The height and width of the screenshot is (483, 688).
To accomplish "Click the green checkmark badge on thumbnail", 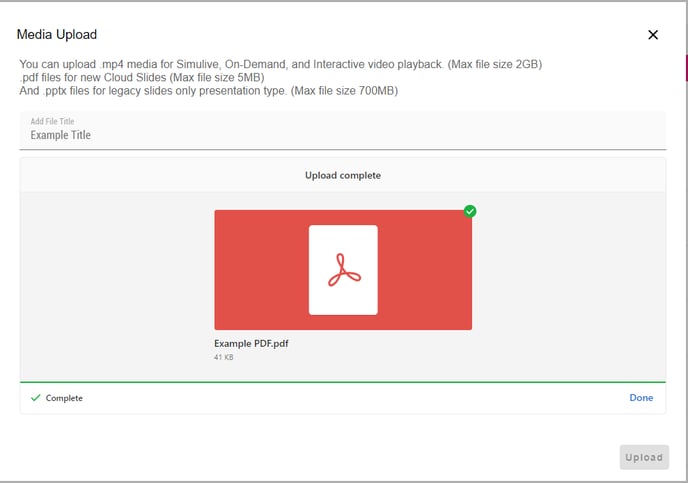I will pos(470,211).
